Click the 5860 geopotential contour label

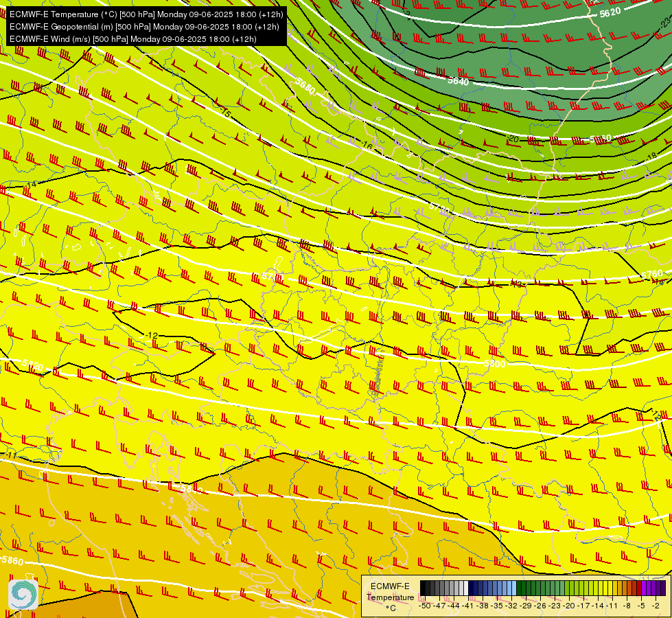(x=12, y=560)
